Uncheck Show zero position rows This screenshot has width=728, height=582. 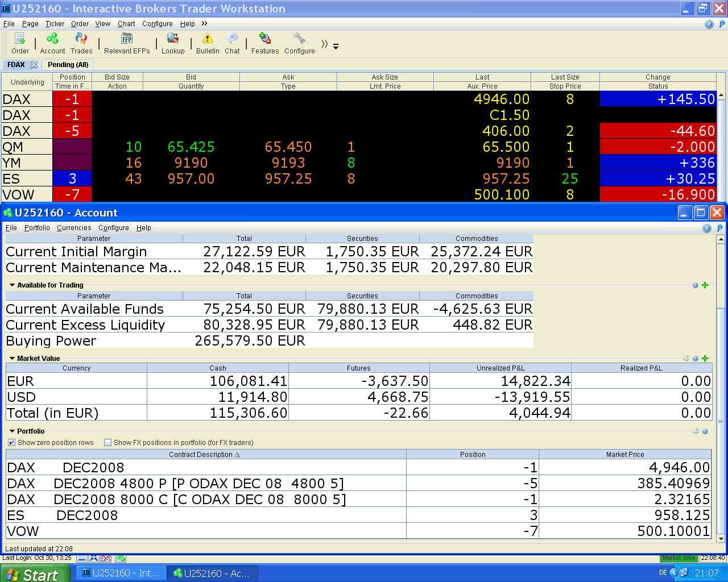[x=12, y=443]
